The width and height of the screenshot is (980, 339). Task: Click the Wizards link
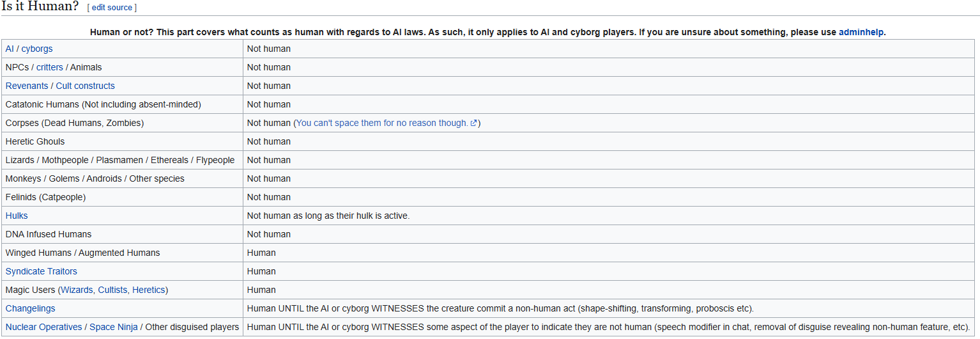[78, 290]
